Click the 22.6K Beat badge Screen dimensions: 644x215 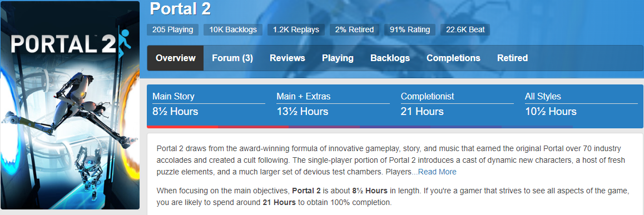pos(465,29)
